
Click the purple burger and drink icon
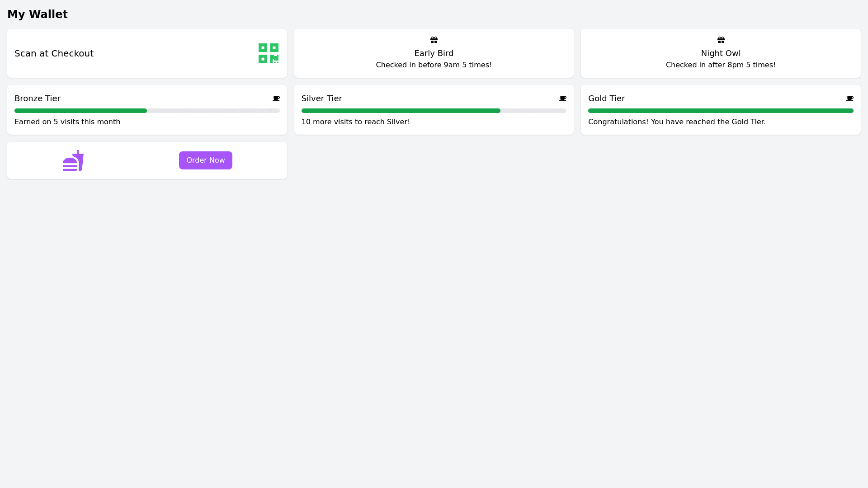click(x=73, y=160)
